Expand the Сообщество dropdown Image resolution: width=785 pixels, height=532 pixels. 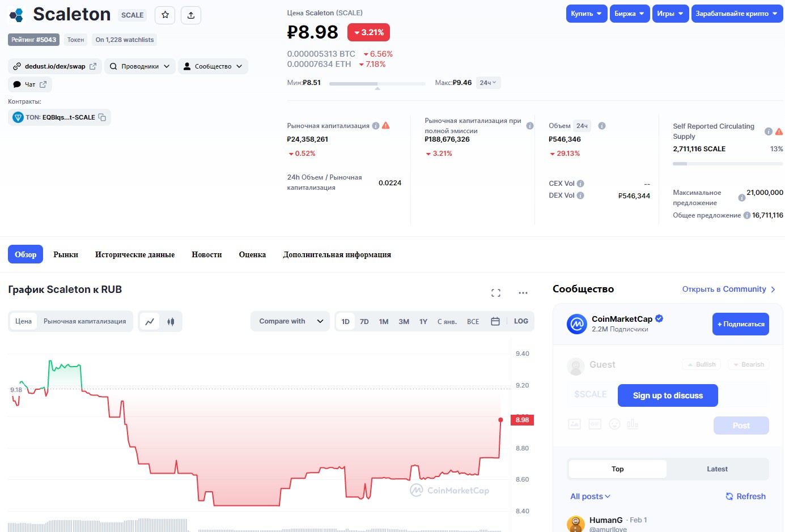point(213,66)
